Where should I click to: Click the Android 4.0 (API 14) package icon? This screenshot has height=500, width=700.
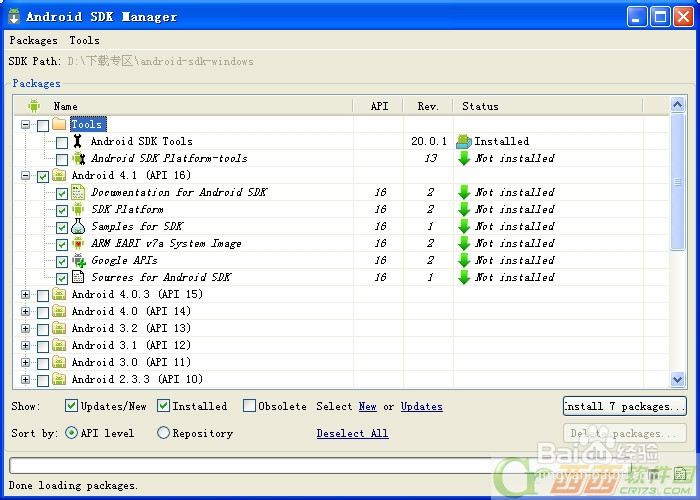(59, 311)
